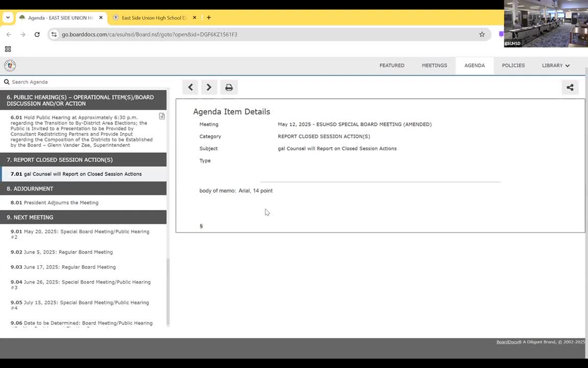The width and height of the screenshot is (588, 368).
Task: Click the previous agenda item arrow button
Action: point(190,87)
